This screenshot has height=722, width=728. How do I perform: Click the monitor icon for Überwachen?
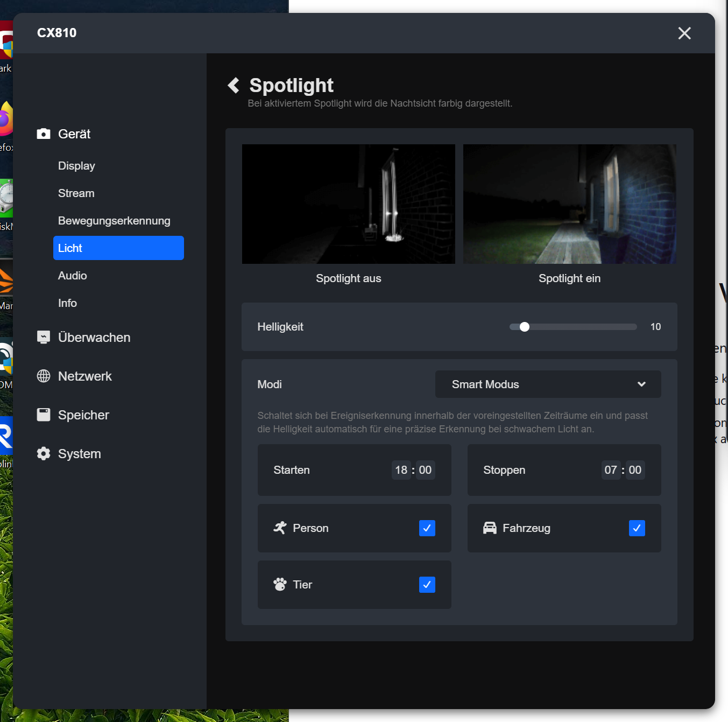(x=44, y=338)
